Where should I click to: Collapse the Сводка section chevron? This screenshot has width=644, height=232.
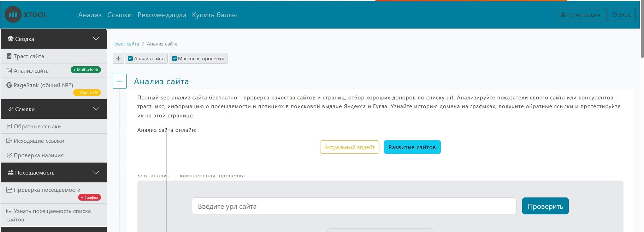[x=96, y=39]
